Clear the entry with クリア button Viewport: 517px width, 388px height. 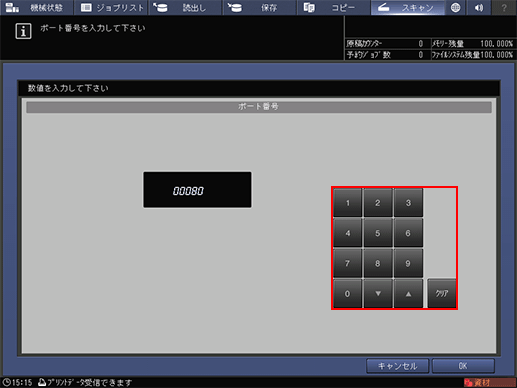[x=442, y=294]
